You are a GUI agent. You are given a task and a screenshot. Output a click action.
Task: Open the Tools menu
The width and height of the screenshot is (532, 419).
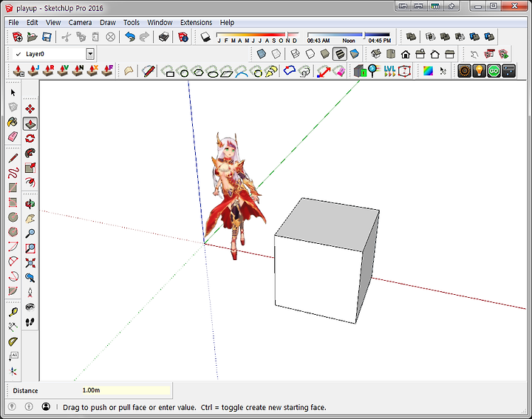(x=132, y=22)
